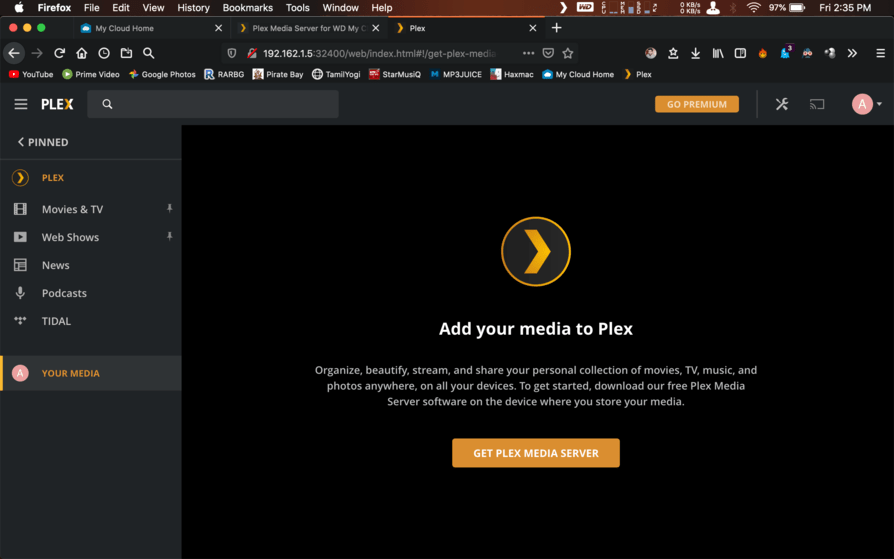894x559 pixels.
Task: Open the Plex hamburger sidebar menu
Action: coord(21,104)
